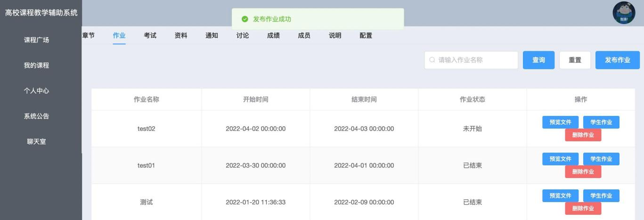
Task: Switch to the 成员 tab
Action: coord(304,35)
